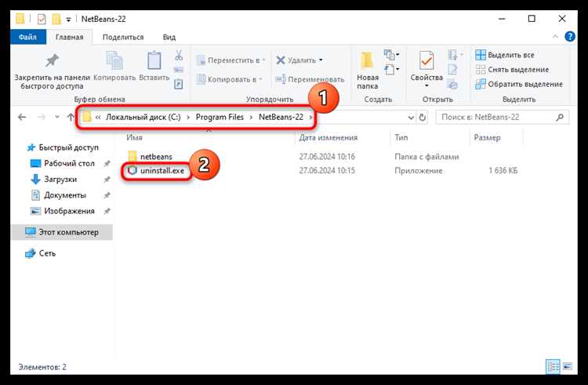Select Сеть in navigation pane

point(41,253)
